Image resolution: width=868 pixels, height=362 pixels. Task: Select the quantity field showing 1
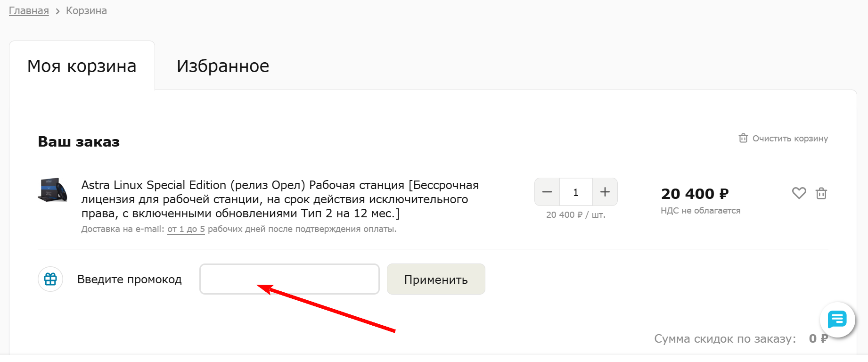pyautogui.click(x=576, y=192)
